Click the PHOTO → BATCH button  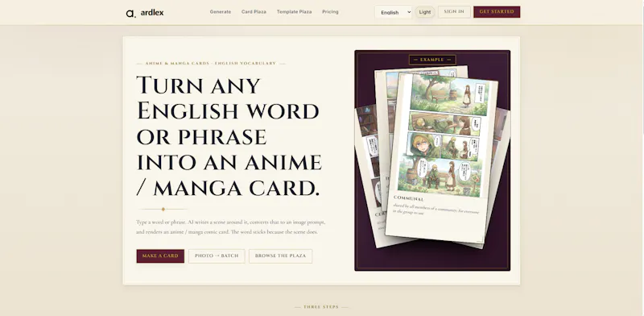coord(217,256)
